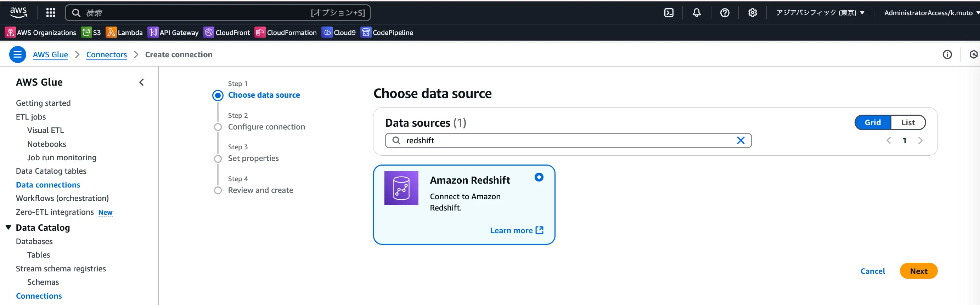
Task: Launch CloudShell from the top bar
Action: point(669,12)
